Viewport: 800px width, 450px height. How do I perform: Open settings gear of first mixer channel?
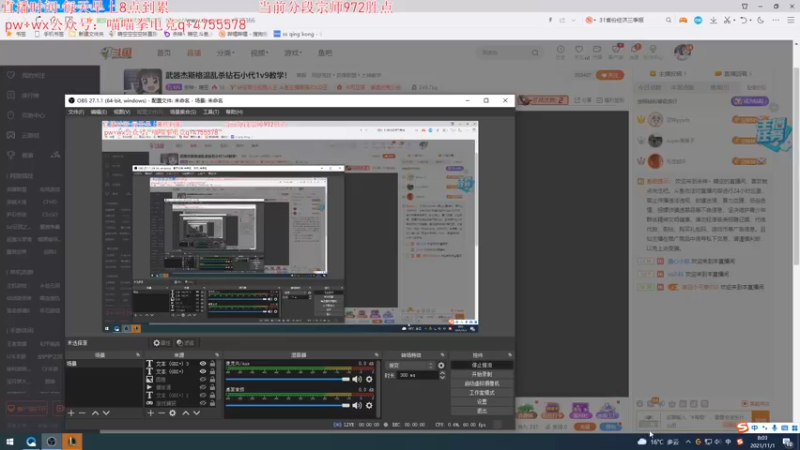pos(369,379)
